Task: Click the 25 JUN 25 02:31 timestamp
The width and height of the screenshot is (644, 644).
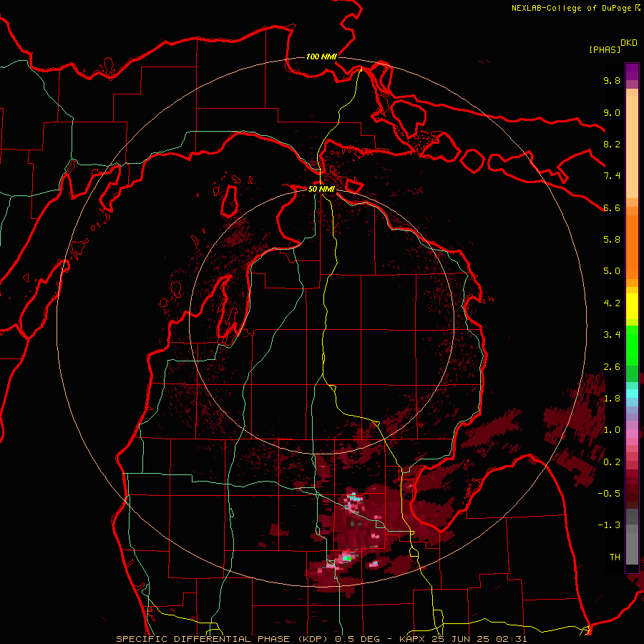Action: pos(479,639)
